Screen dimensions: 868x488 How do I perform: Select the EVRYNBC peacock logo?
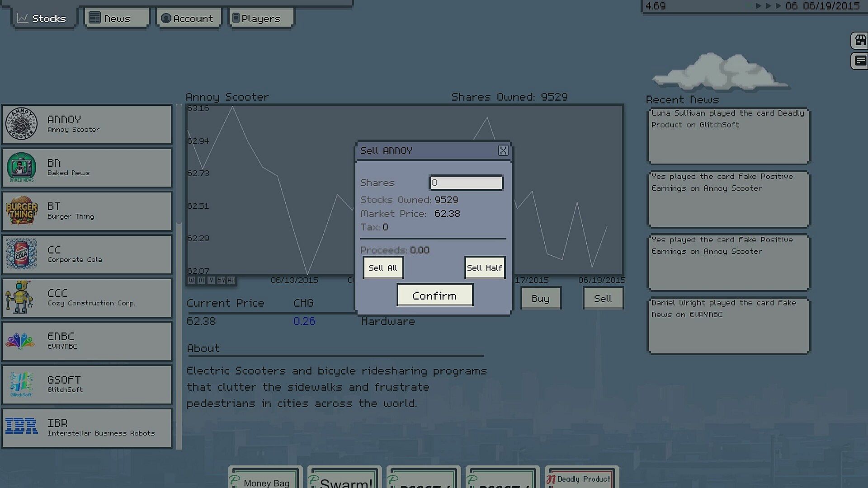point(20,341)
